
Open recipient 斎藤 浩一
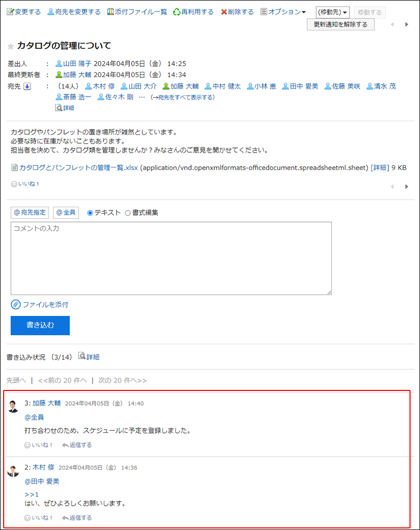click(73, 97)
